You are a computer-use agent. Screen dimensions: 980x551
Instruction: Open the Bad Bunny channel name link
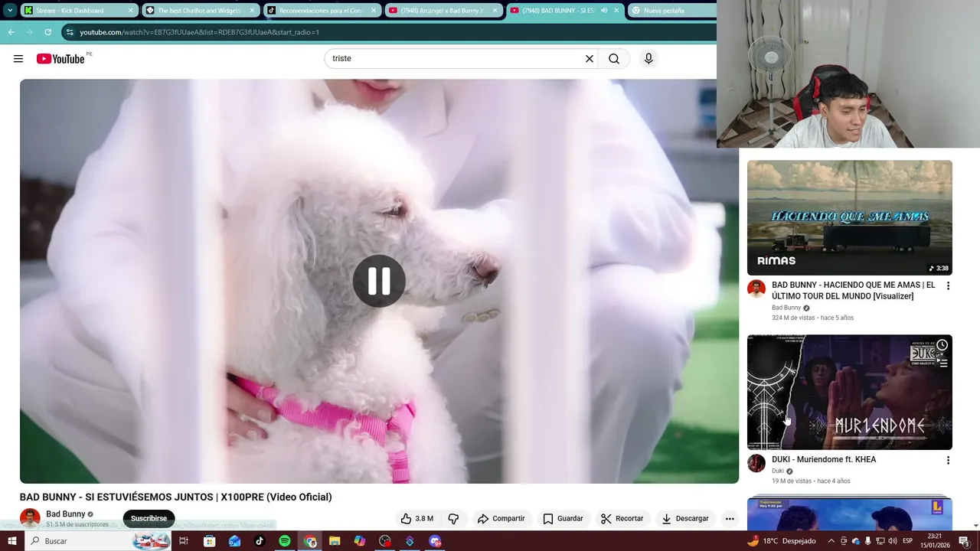coord(66,514)
